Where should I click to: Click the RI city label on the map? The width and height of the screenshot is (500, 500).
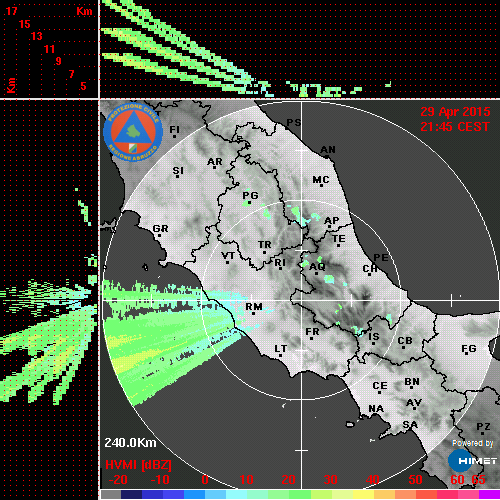(280, 263)
